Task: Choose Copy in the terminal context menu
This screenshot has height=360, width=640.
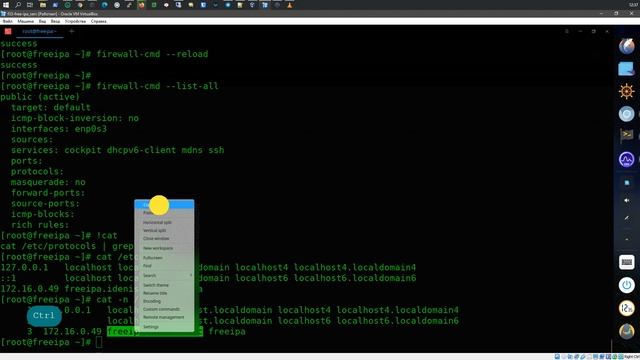Action: click(164, 204)
